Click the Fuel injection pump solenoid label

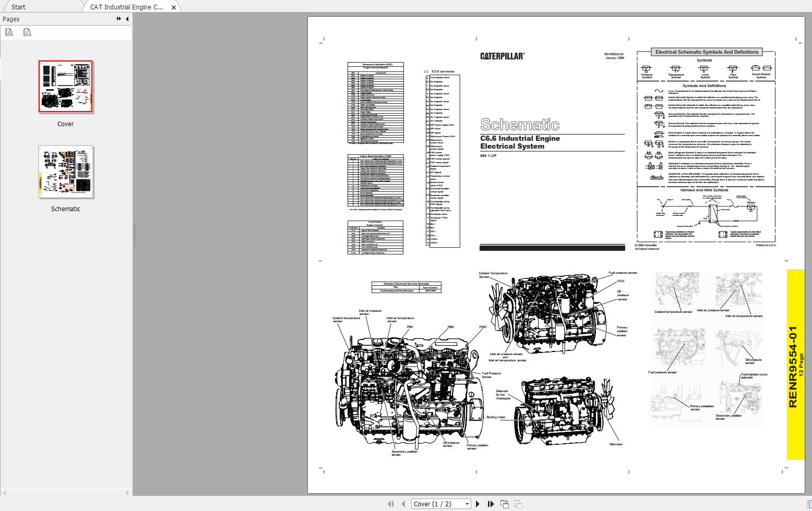tap(754, 376)
